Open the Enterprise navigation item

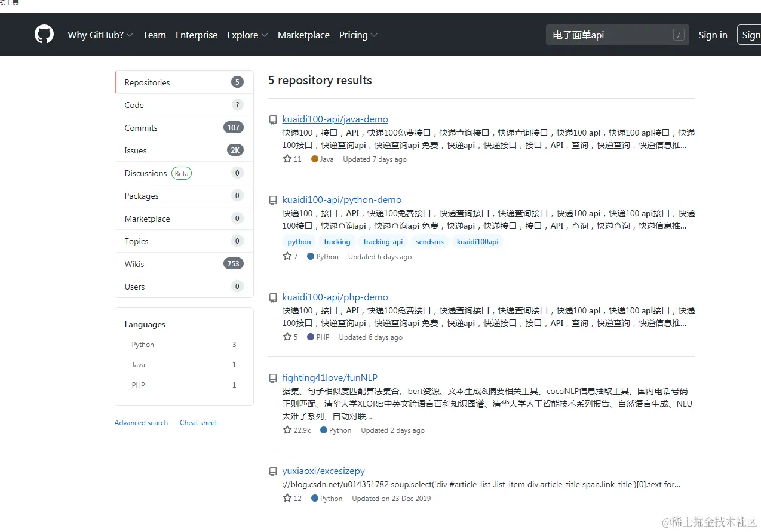click(x=197, y=35)
